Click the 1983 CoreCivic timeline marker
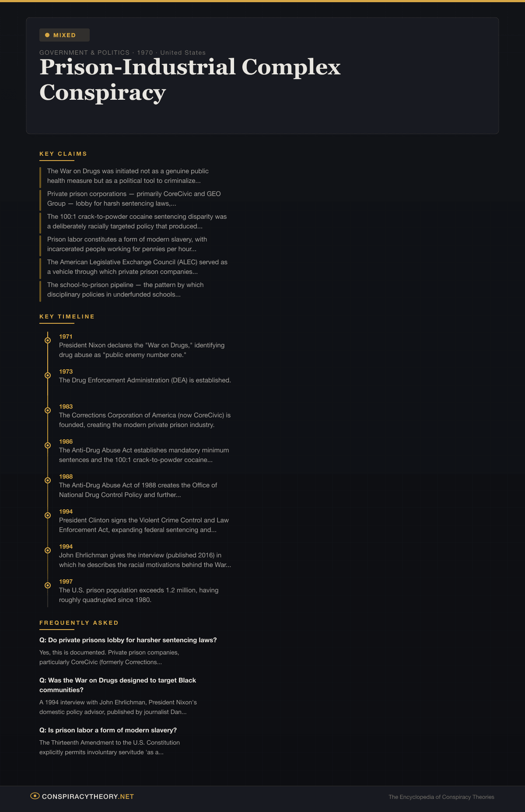Screen dimensions: 525x812 (48, 410)
